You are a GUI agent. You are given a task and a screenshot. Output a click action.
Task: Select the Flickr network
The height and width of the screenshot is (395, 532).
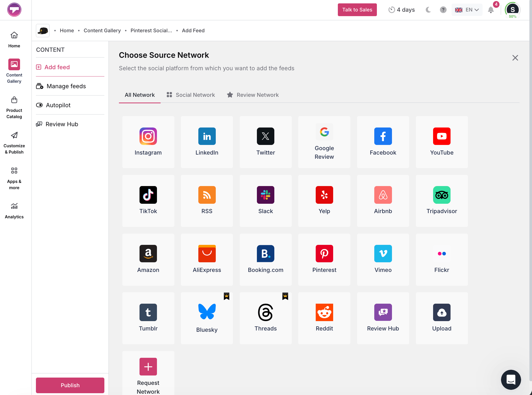click(x=442, y=259)
